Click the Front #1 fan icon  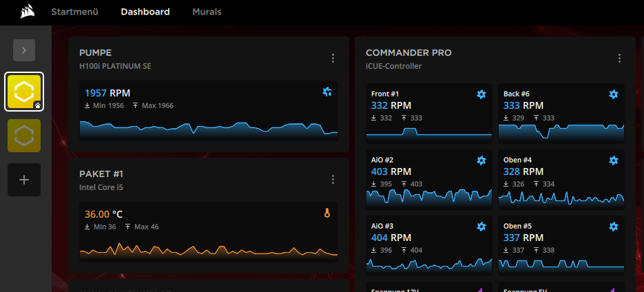[x=481, y=94]
